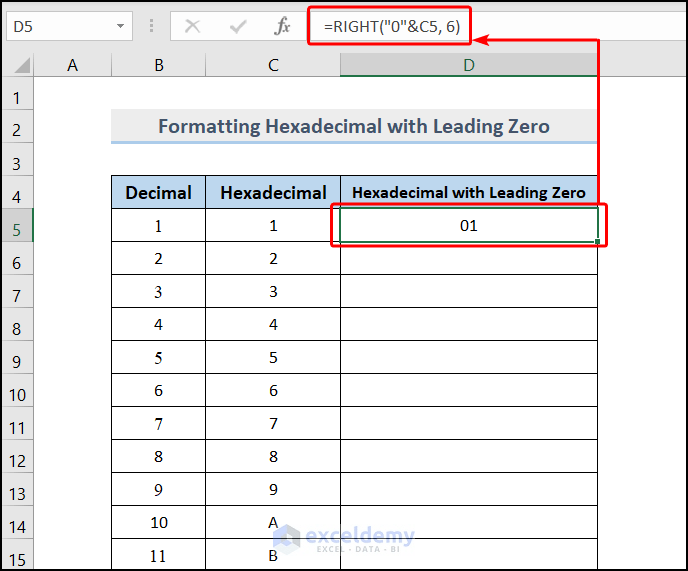688x571 pixels.
Task: Select Decimal cell with value 1
Action: [158, 225]
